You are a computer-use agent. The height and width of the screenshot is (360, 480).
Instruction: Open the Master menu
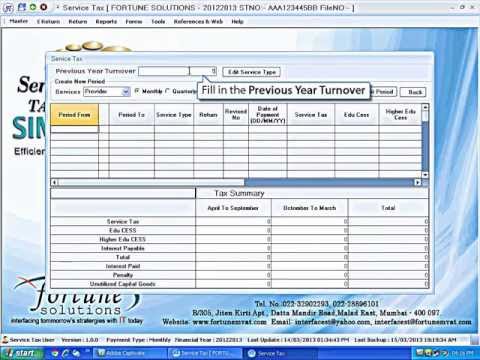(19, 21)
